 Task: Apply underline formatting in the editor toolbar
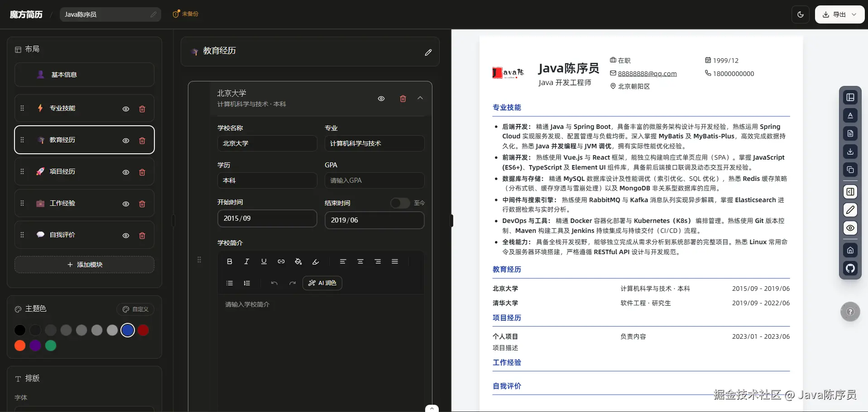pos(264,261)
